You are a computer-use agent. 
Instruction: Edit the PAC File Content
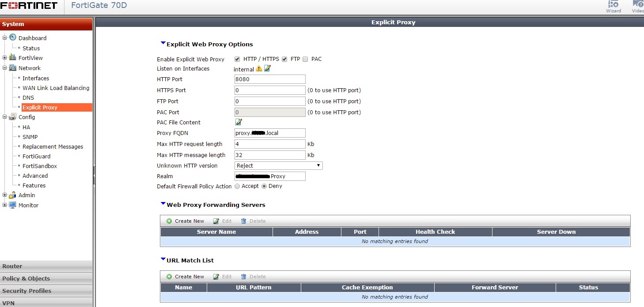tap(239, 122)
